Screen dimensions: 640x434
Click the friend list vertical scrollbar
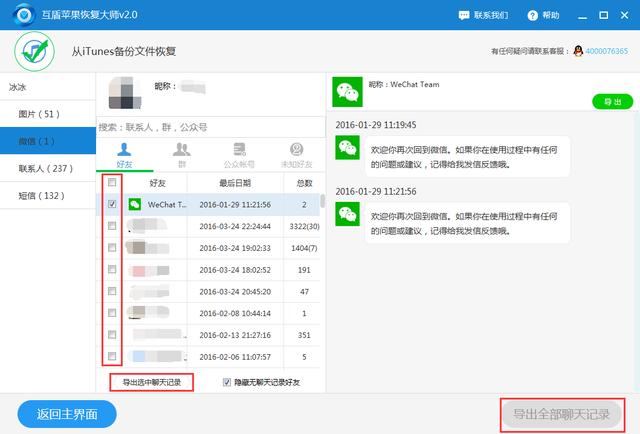point(322,200)
